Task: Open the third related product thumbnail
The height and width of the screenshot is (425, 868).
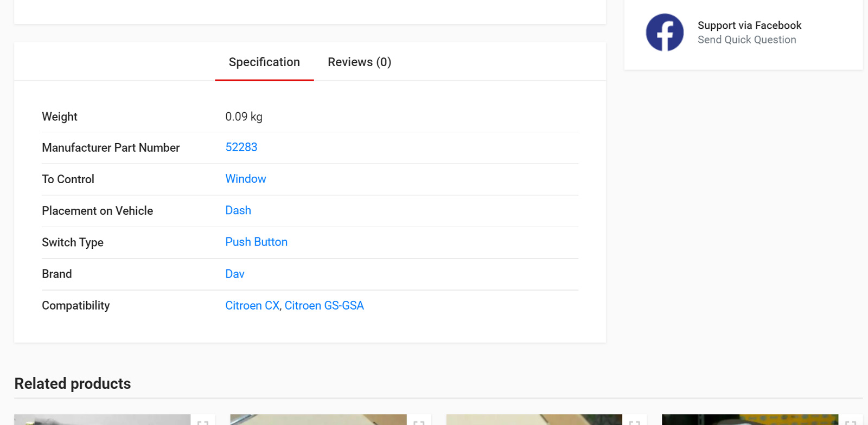Action: (x=534, y=420)
